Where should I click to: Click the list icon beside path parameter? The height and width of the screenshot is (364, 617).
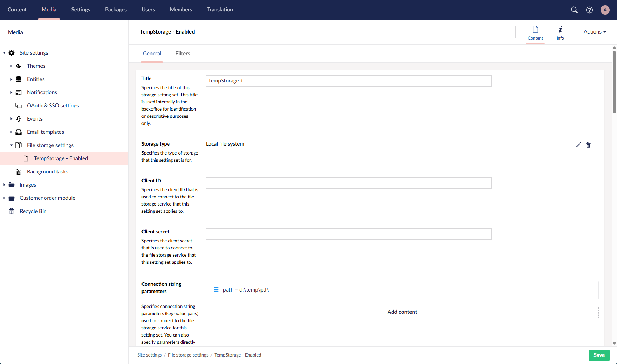pos(215,290)
